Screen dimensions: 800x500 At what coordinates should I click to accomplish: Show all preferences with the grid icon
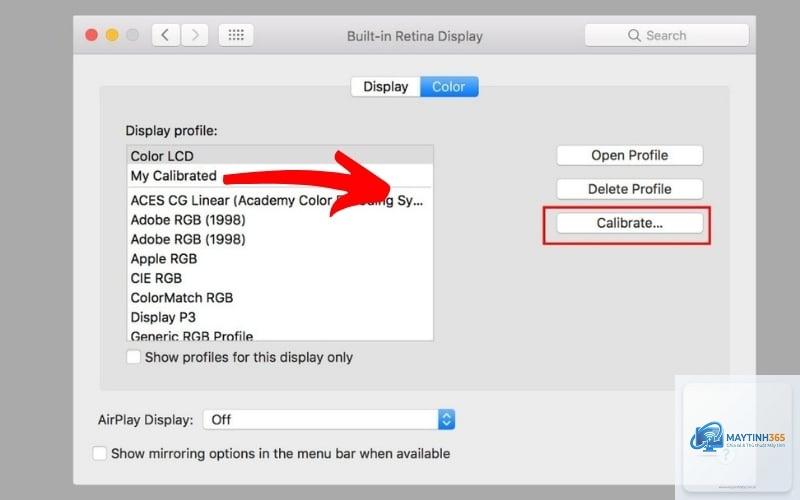(236, 35)
